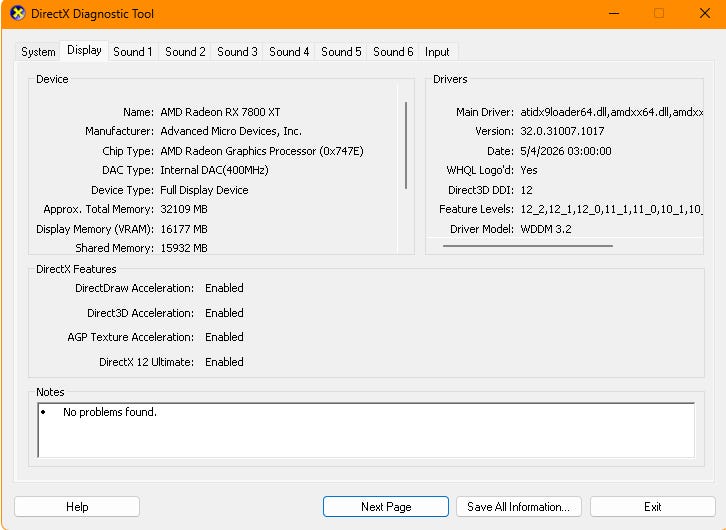Click the DirectDraw Acceleration 'Enabled' value
This screenshot has height=530, width=726.
[224, 288]
